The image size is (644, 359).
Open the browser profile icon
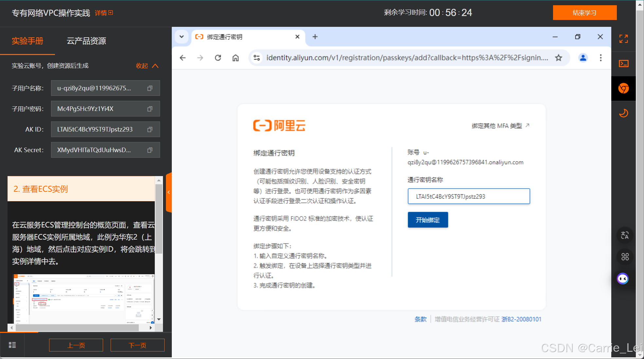tap(583, 58)
